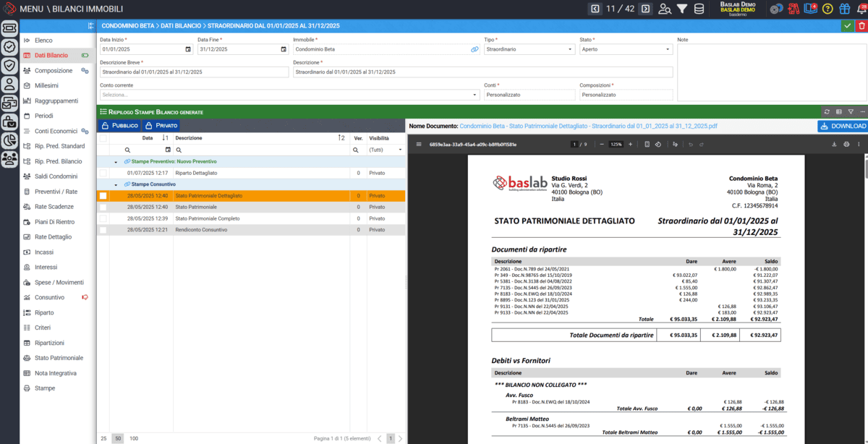Click the blue DOWNLOAD button
868x444 pixels.
pyautogui.click(x=843, y=126)
